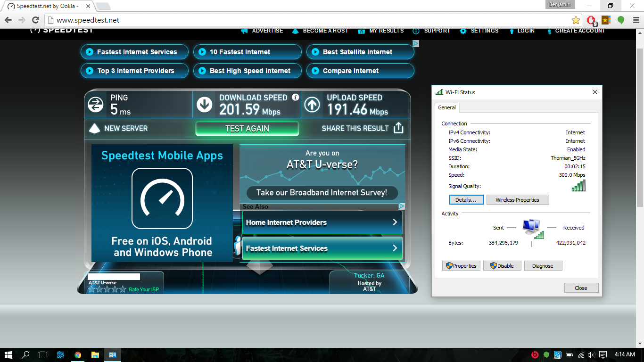
Task: Open MY RESULTS menu item
Action: click(381, 31)
